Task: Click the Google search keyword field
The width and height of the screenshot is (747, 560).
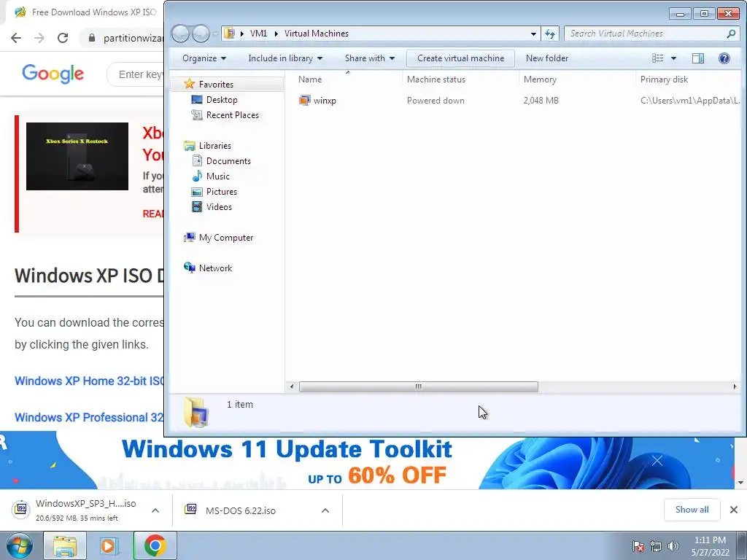Action: (x=136, y=74)
